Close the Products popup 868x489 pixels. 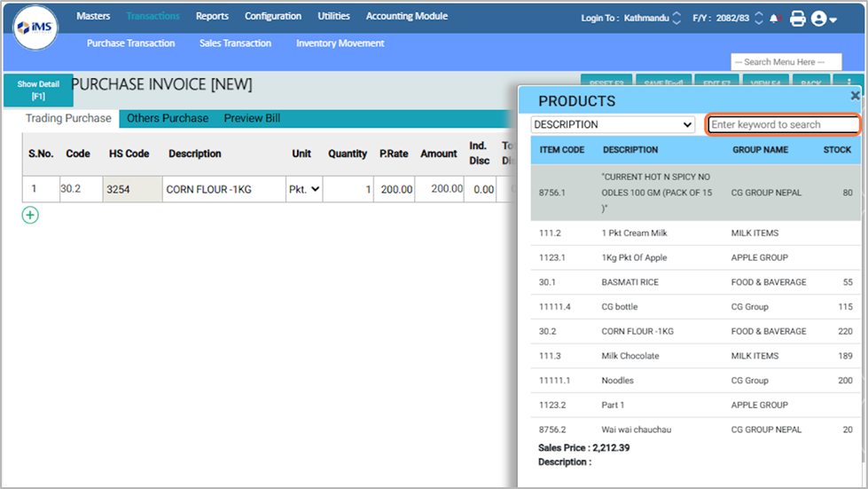pos(855,96)
